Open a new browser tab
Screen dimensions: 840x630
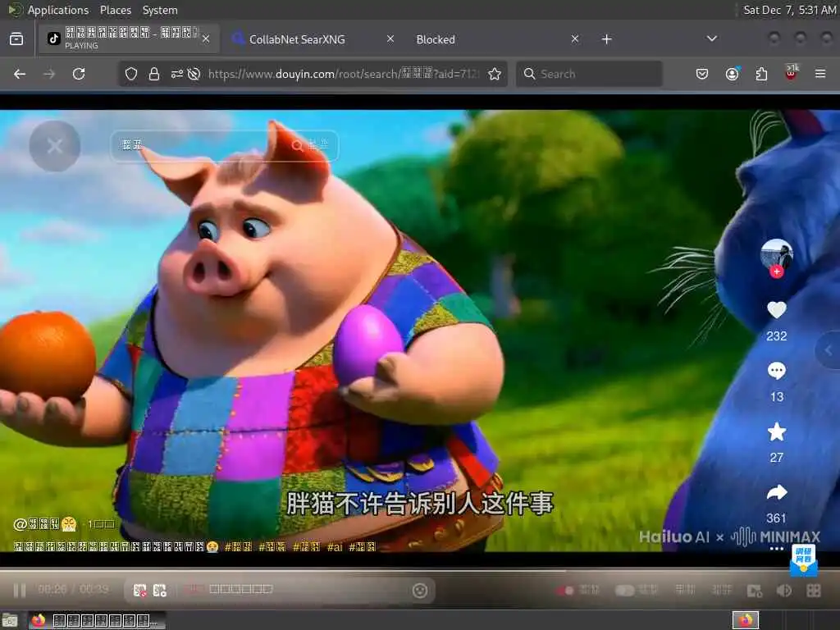pos(606,39)
